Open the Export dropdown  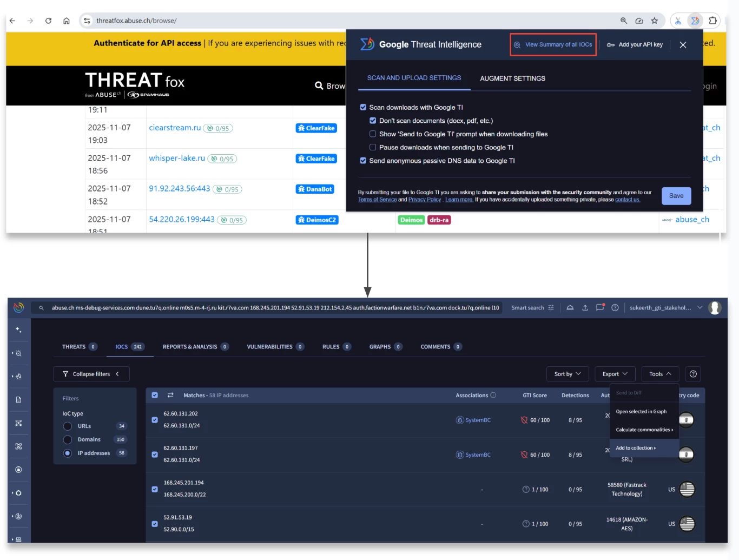pos(615,374)
